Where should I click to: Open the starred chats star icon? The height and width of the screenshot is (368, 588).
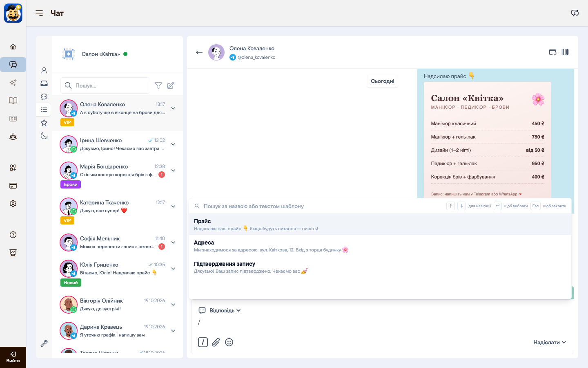[44, 123]
